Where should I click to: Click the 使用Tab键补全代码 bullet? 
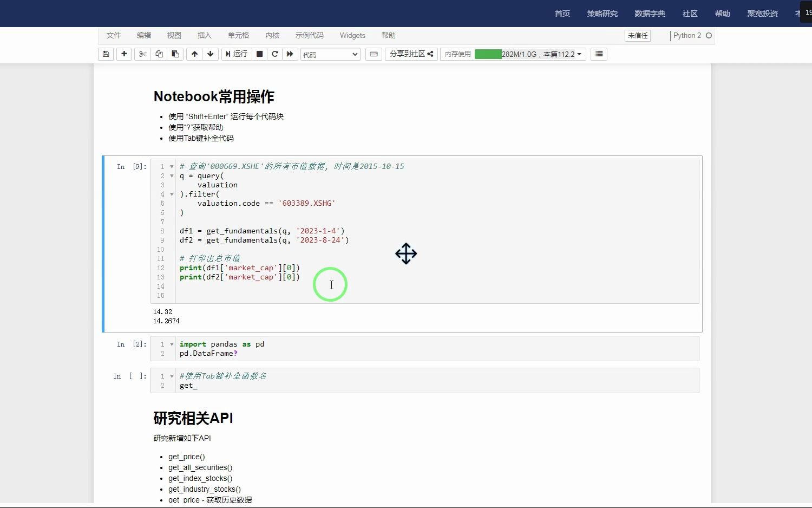pos(201,138)
